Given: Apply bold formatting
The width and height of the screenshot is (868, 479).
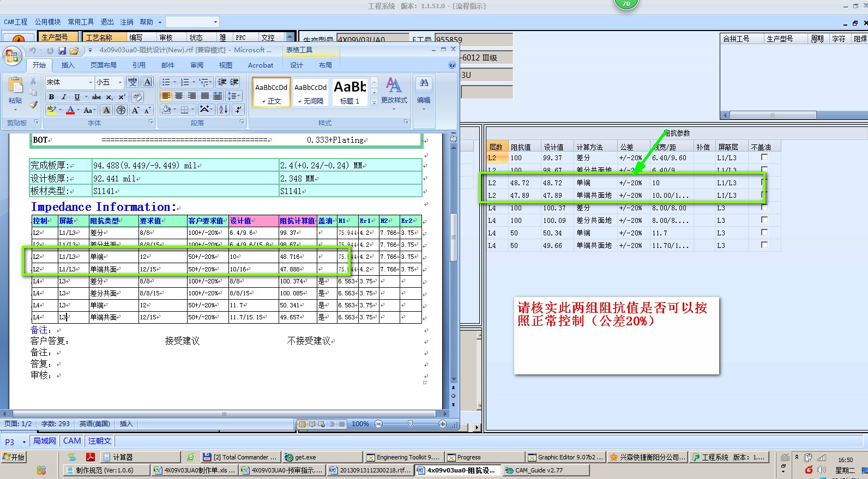Looking at the screenshot, I should click(51, 96).
